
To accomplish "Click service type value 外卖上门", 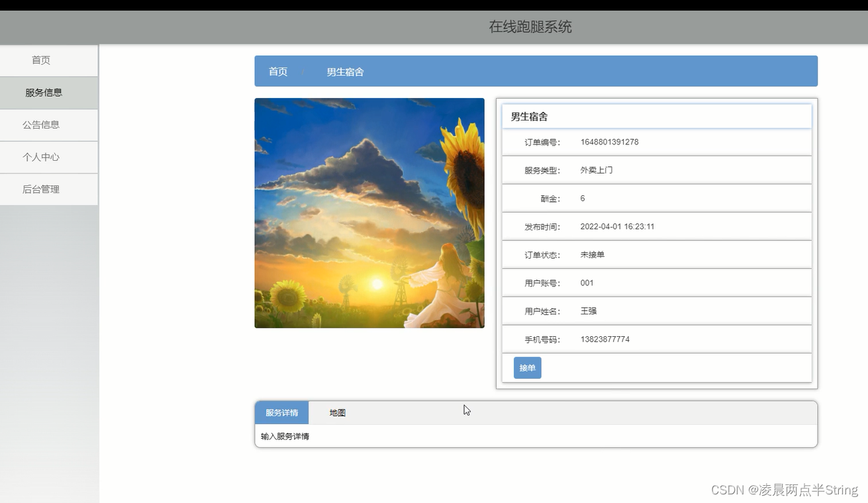I will (597, 170).
